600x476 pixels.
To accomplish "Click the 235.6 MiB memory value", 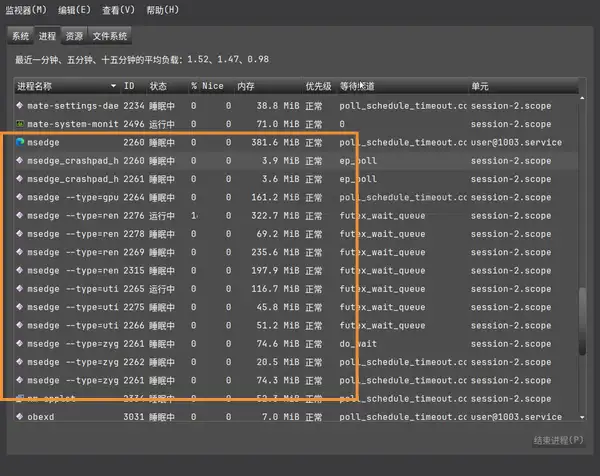I will click(x=275, y=252).
